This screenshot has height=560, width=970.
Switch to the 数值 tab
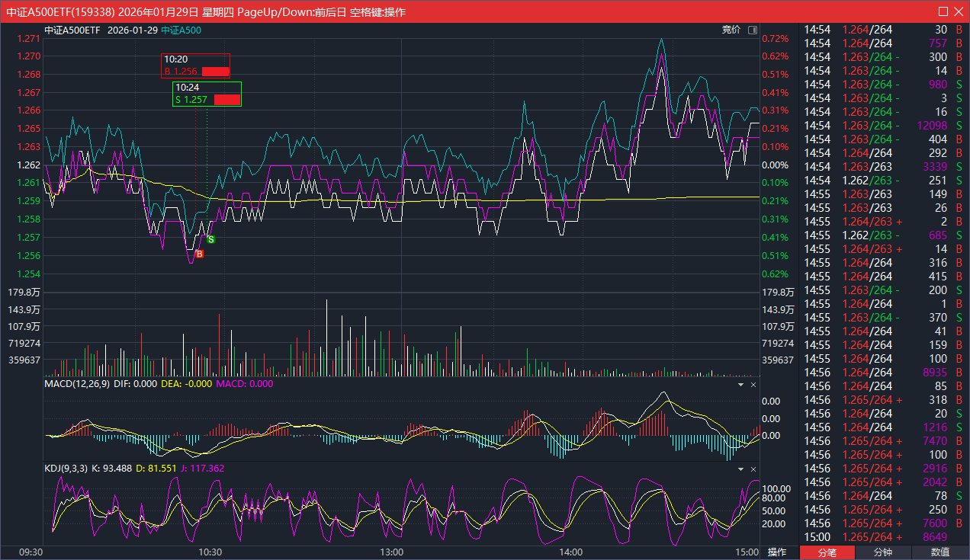coord(940,552)
